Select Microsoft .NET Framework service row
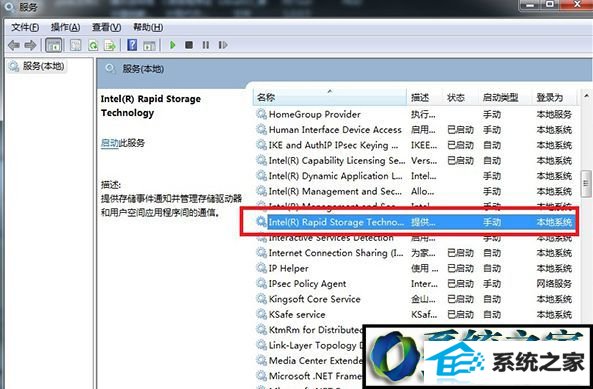The image size is (593, 389). click(309, 376)
